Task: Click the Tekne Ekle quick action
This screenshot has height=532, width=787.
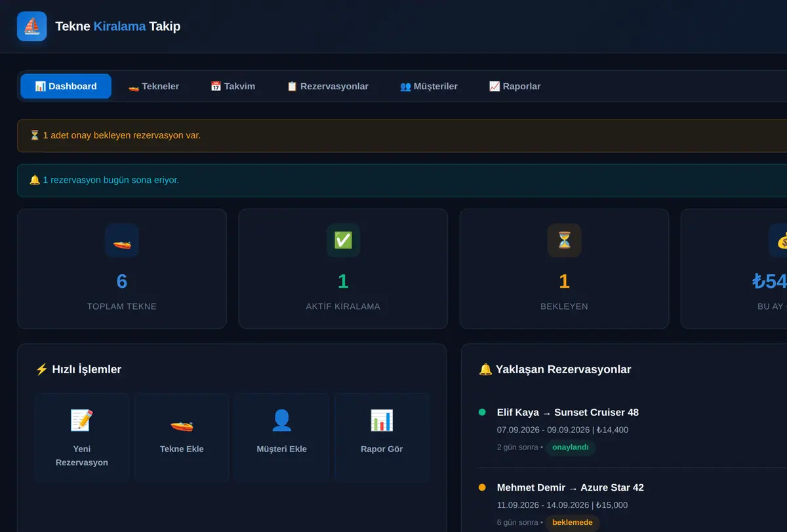Action: (182, 438)
